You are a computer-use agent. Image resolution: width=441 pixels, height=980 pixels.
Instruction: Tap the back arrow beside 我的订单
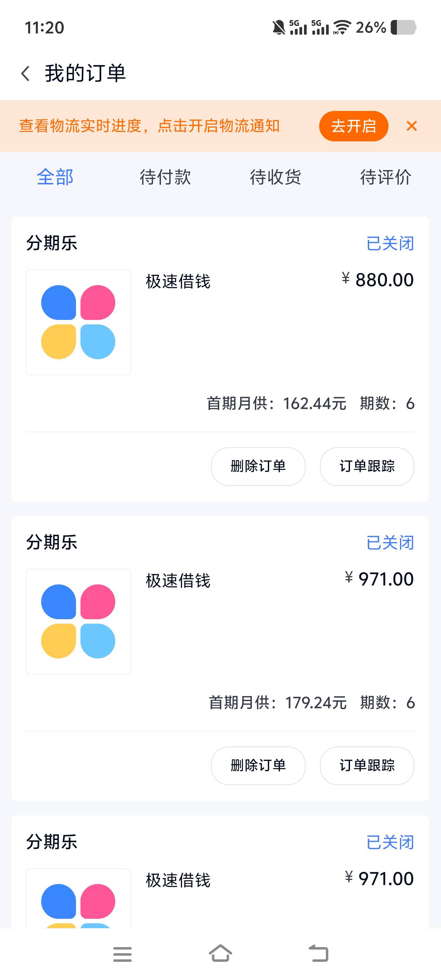click(26, 73)
